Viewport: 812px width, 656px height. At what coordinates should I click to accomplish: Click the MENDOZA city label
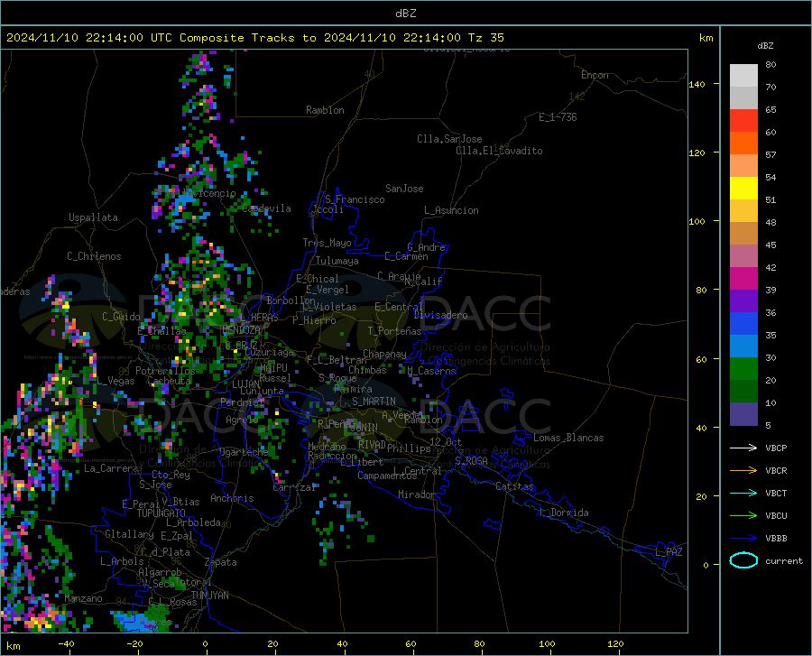[241, 330]
